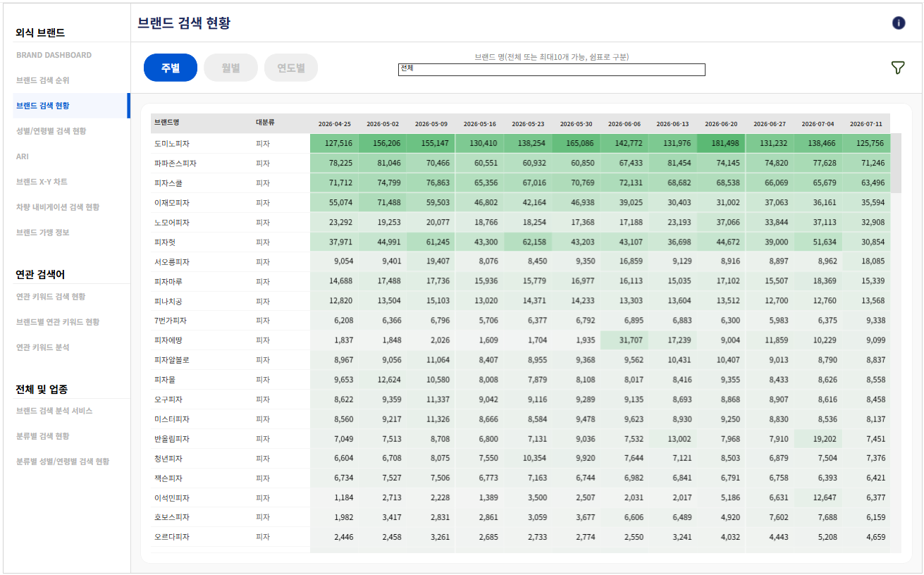Open 연관 키워드 검색 현황
Screen dimensions: 924x575
click(51, 297)
